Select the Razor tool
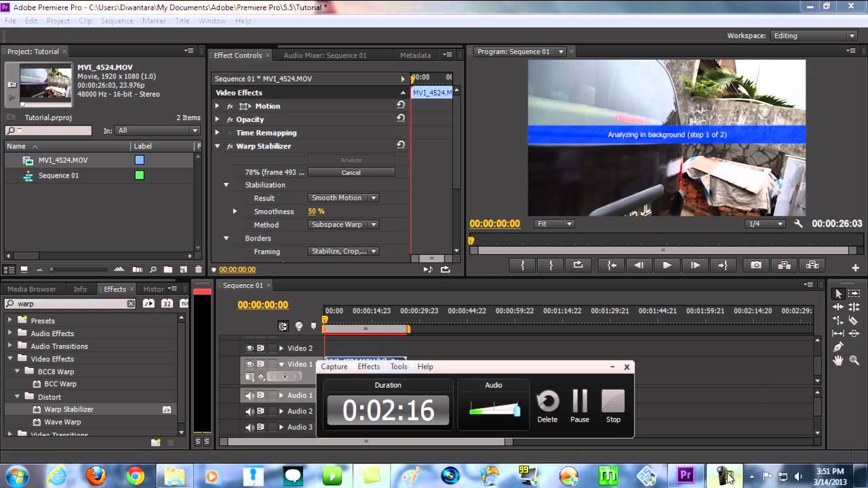This screenshot has height=488, width=868. 854,320
